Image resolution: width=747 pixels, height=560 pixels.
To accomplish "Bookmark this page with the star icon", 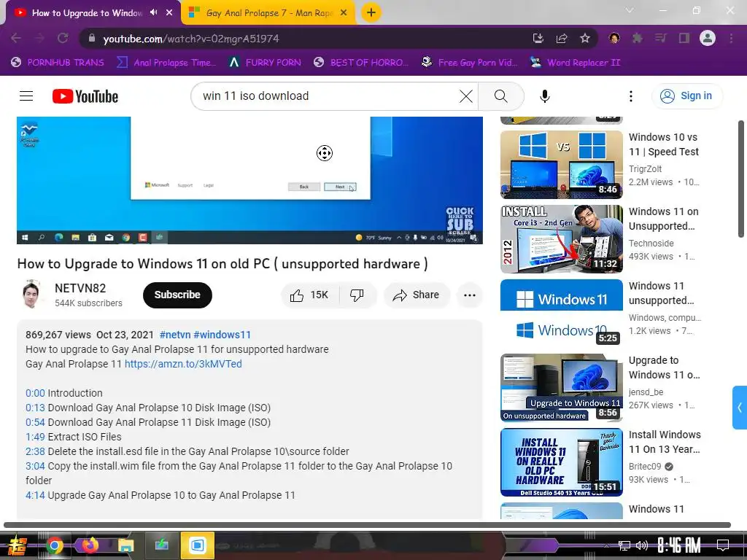I will [x=585, y=38].
